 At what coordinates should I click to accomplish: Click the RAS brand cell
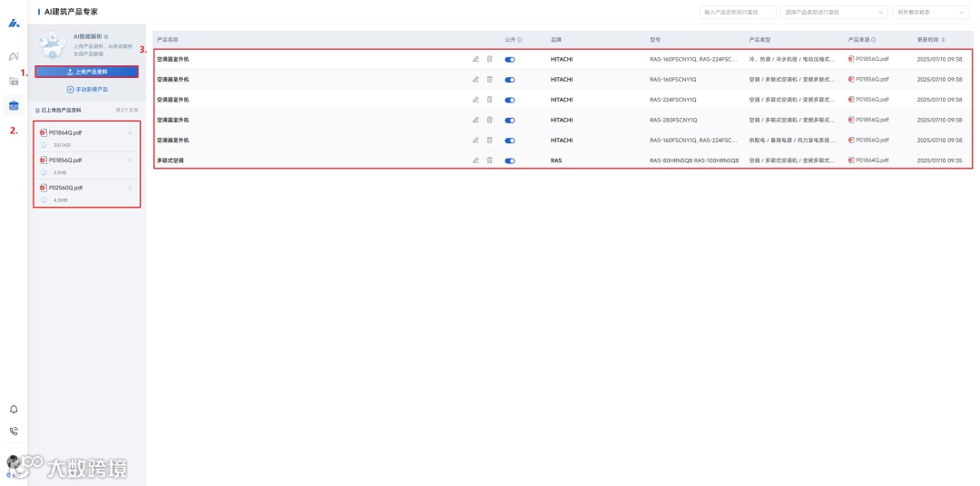[x=556, y=160]
